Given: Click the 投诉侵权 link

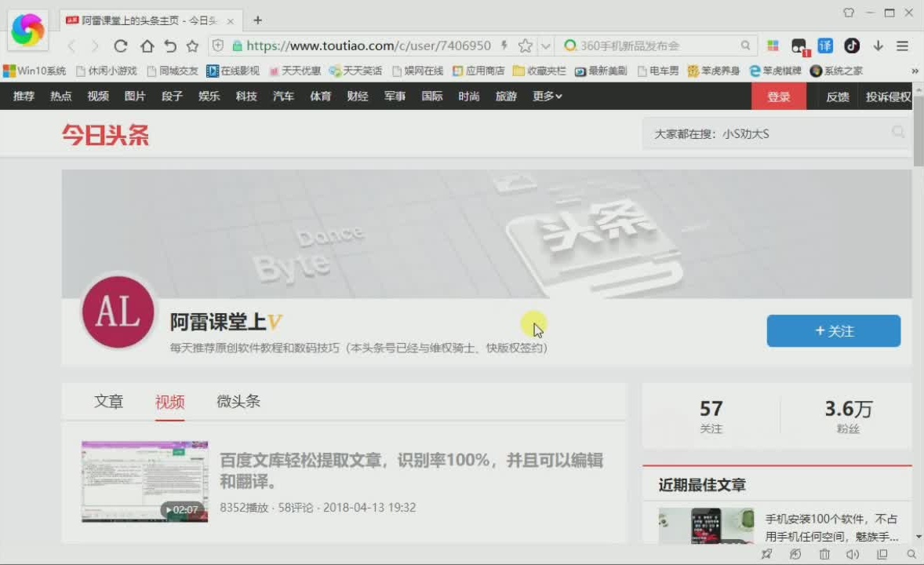Looking at the screenshot, I should (x=888, y=97).
